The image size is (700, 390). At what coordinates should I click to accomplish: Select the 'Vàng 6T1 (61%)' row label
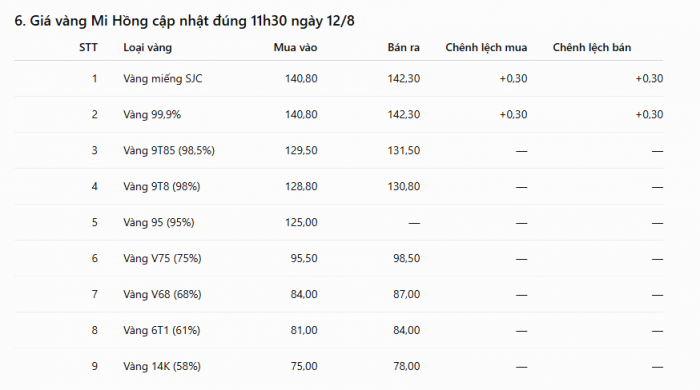[x=162, y=331]
